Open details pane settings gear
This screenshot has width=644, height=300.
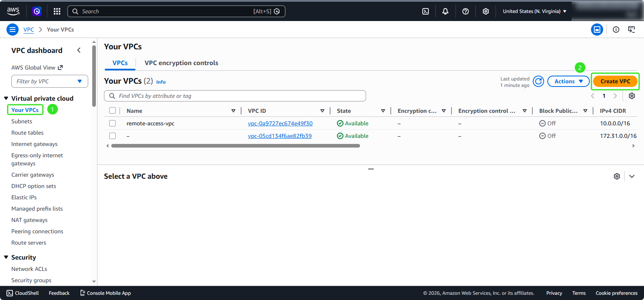pyautogui.click(x=617, y=176)
